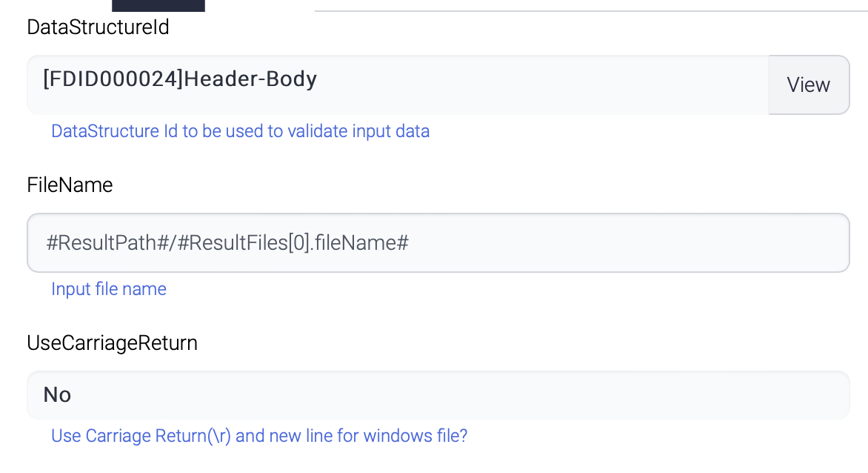Click the 'Input file name' hint text
This screenshot has height=473, width=868.
pyautogui.click(x=108, y=289)
